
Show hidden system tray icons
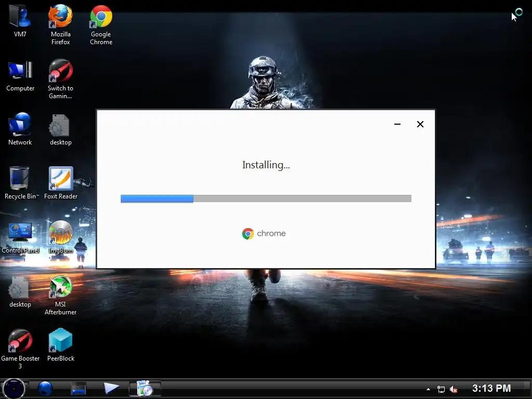tap(428, 389)
